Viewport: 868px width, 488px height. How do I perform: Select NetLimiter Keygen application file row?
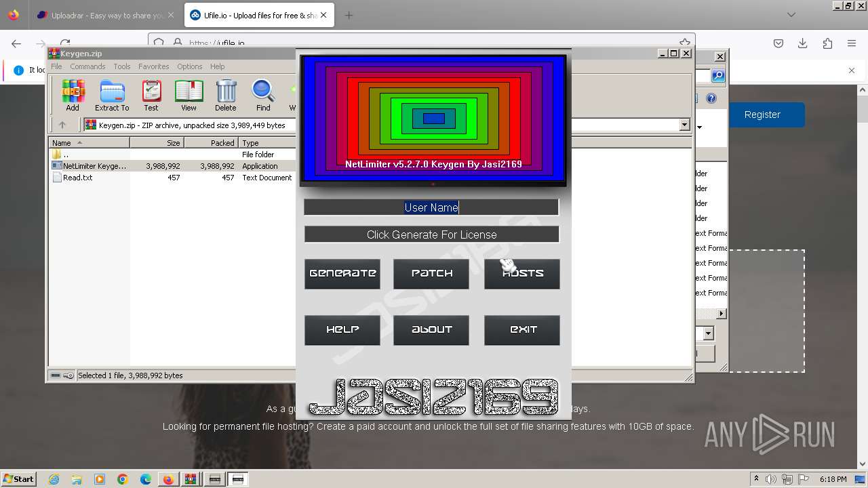[x=172, y=166]
